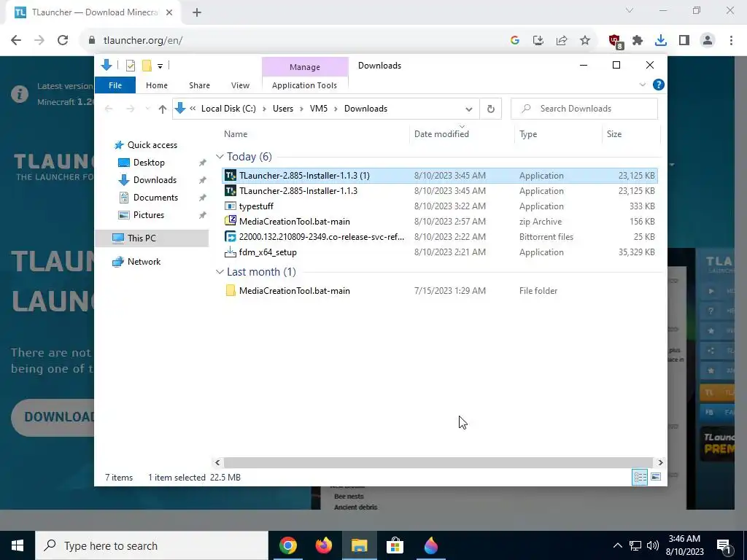Open the Chrome profile avatar
Screen dimensions: 747x560
point(708,41)
